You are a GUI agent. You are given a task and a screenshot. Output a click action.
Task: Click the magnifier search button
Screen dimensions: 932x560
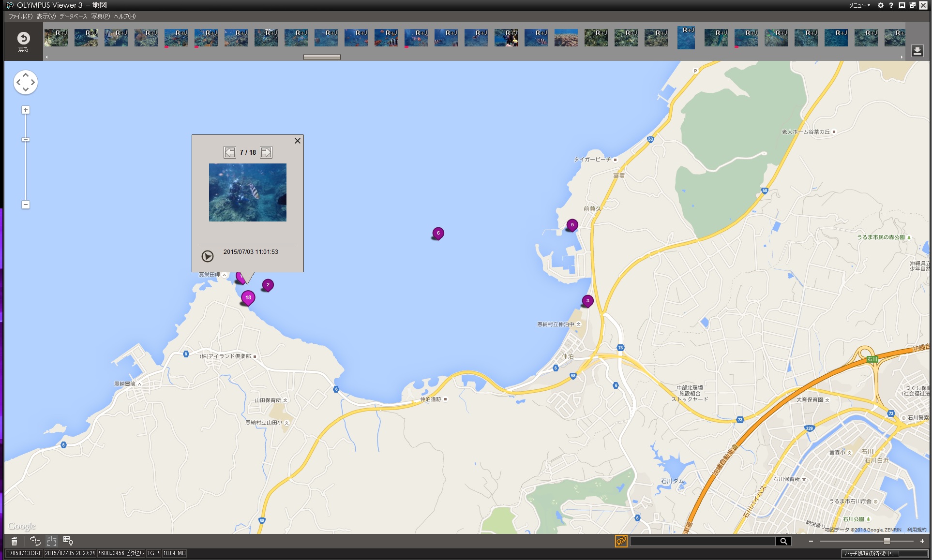[x=783, y=541]
